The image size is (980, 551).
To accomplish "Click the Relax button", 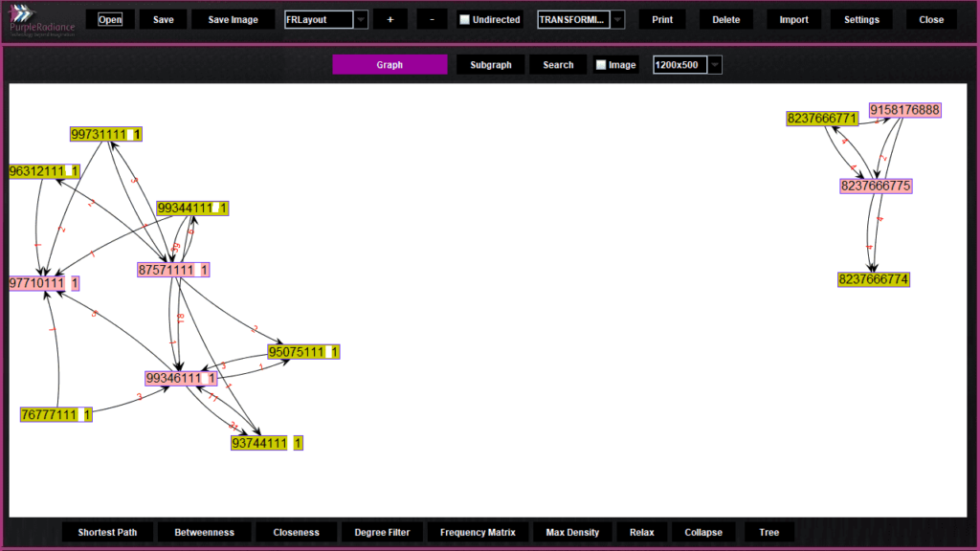I will point(642,532).
